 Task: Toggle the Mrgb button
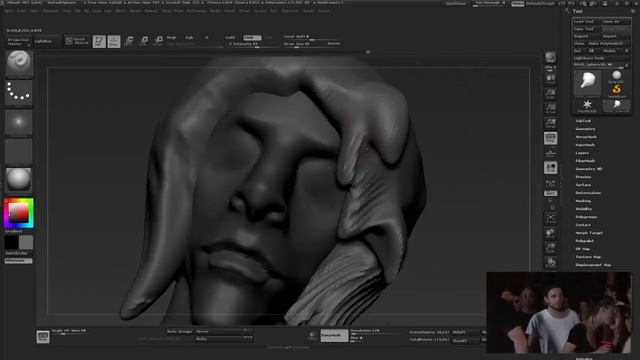171,38
